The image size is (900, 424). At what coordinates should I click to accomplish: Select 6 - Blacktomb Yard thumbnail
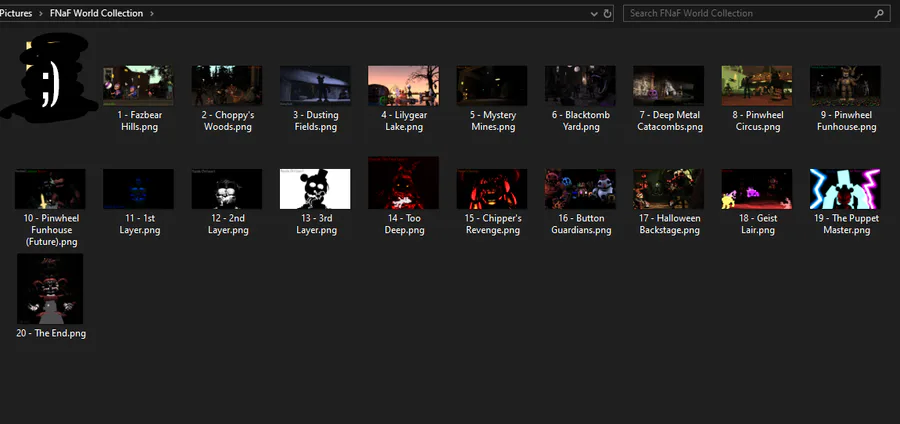pos(580,85)
